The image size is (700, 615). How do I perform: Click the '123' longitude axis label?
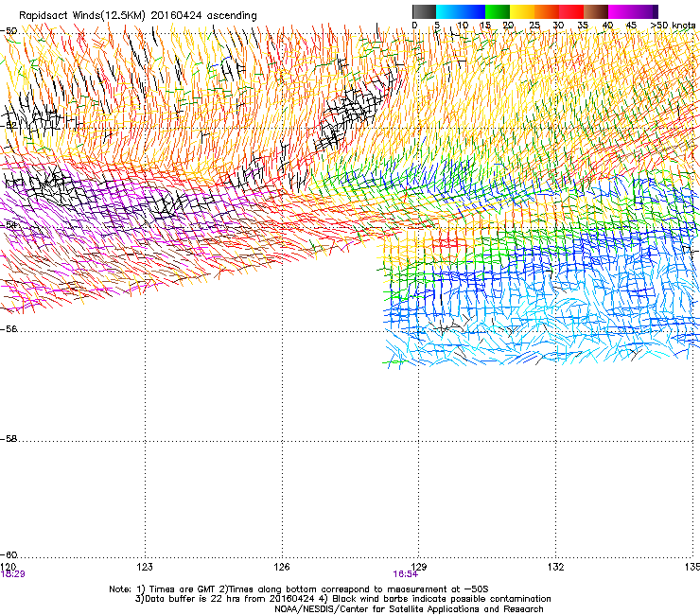145,567
